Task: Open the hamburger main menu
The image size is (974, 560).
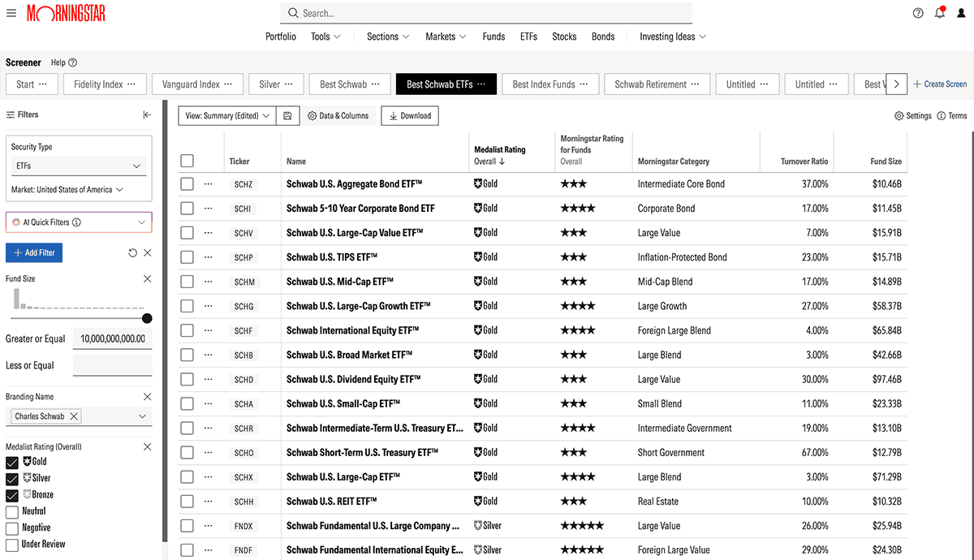Action: pos(11,13)
